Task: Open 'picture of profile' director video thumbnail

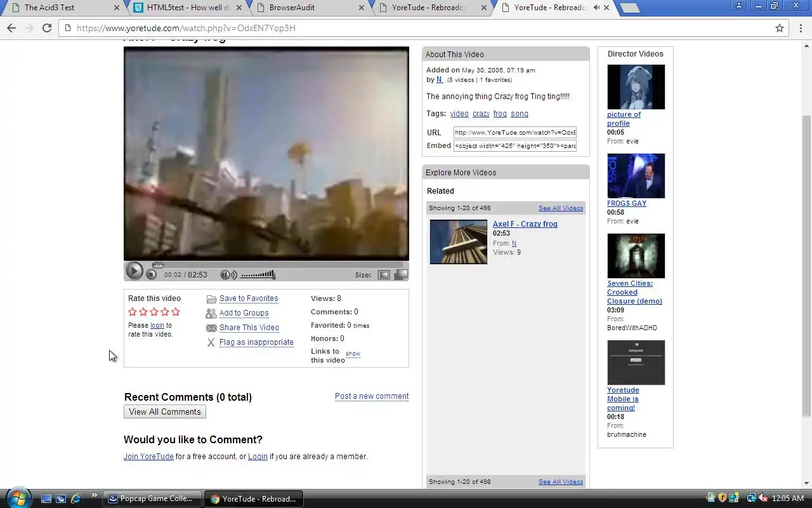Action: pyautogui.click(x=636, y=87)
